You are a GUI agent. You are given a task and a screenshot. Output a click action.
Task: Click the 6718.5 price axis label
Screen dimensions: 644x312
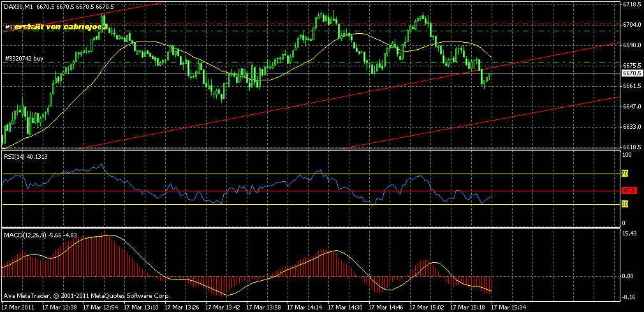point(632,4)
